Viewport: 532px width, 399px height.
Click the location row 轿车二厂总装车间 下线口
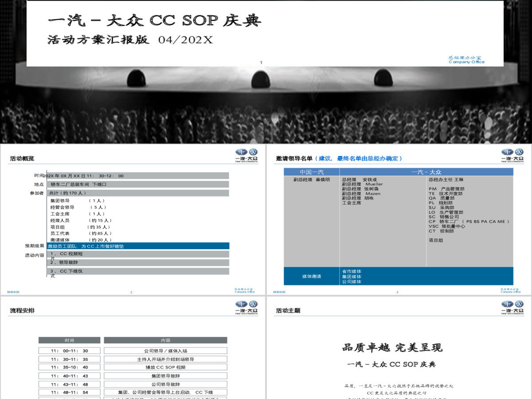click(138, 184)
